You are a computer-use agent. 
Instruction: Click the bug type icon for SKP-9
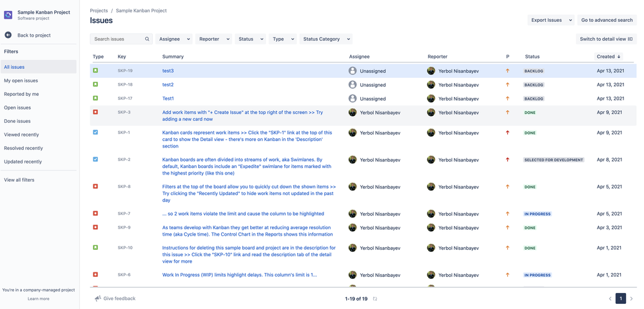[95, 227]
